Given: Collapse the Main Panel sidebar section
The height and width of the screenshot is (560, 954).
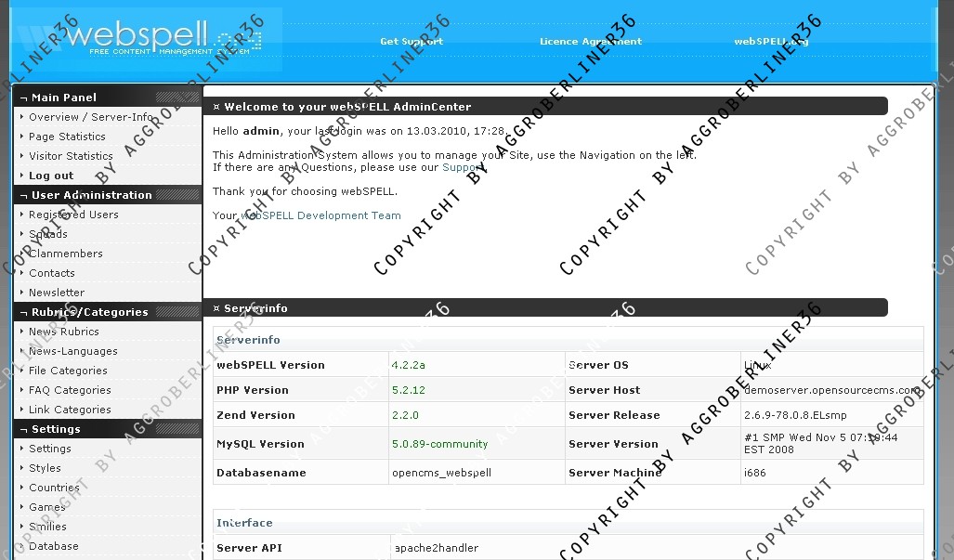Looking at the screenshot, I should point(63,98).
